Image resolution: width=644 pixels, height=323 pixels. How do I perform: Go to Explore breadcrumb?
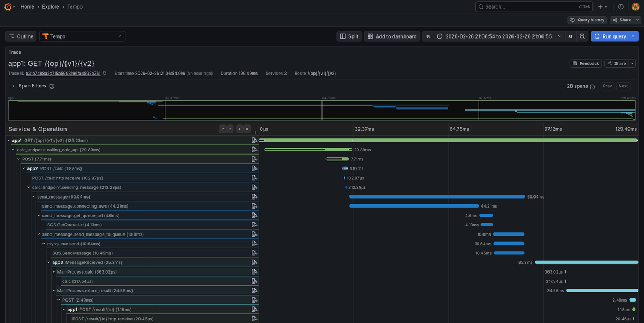[51, 6]
